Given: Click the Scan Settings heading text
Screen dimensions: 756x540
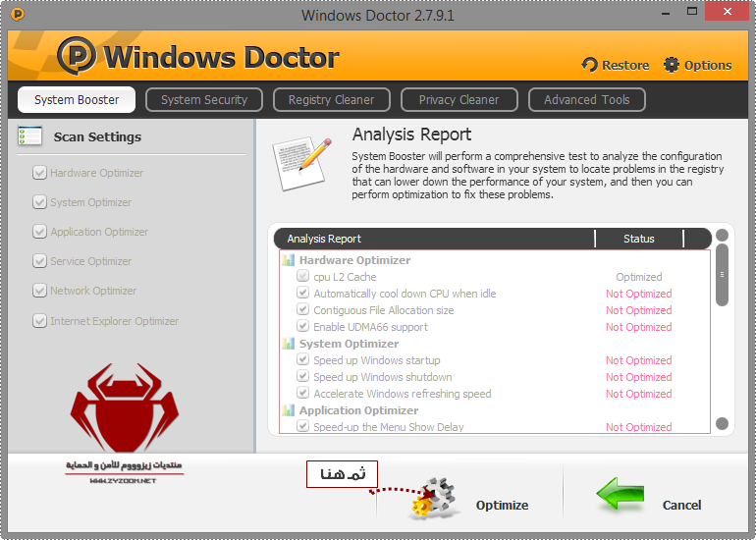Looking at the screenshot, I should (97, 136).
